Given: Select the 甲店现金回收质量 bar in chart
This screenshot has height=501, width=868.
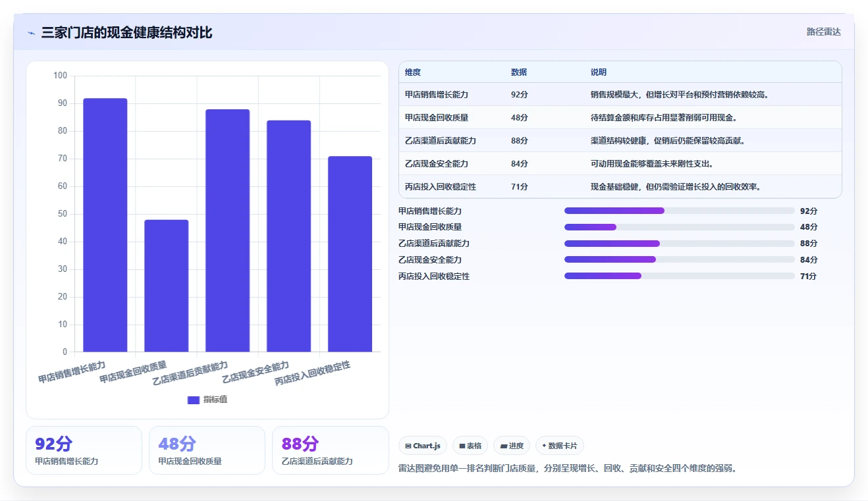Looking at the screenshot, I should coord(166,286).
